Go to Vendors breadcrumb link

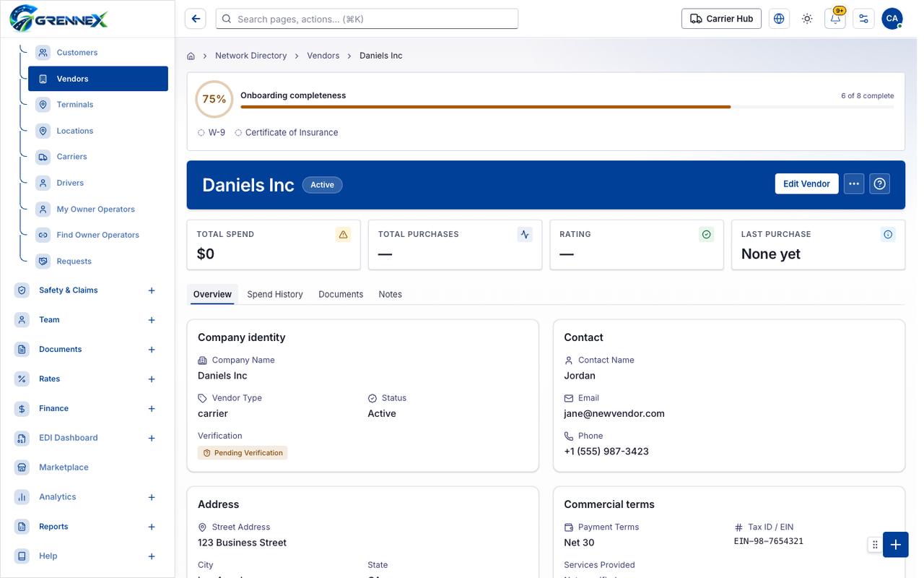point(323,56)
